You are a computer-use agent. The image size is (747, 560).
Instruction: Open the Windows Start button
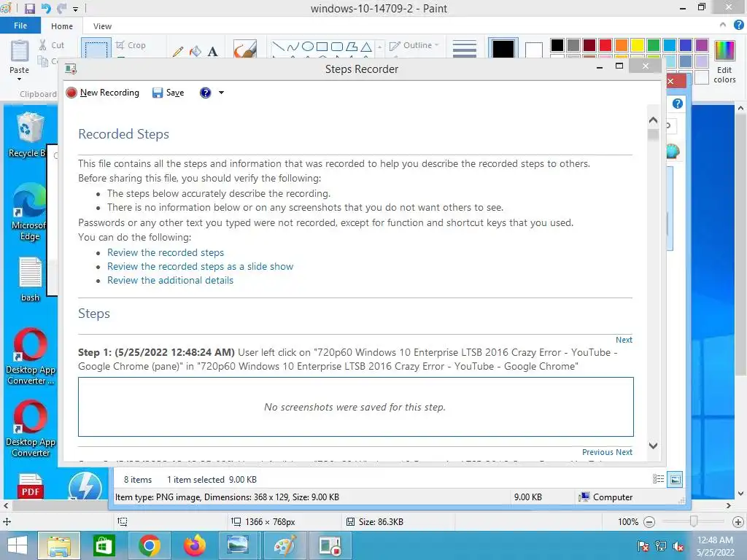click(18, 545)
